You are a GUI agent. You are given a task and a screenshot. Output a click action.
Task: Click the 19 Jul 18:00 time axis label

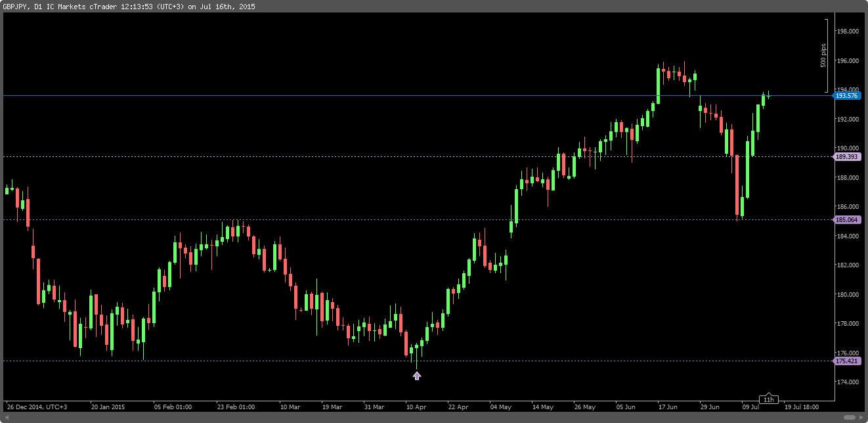(x=801, y=407)
